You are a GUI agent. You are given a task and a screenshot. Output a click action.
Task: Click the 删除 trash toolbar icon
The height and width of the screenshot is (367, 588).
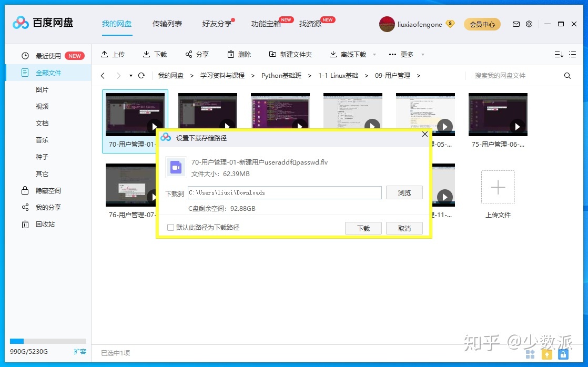click(x=231, y=54)
